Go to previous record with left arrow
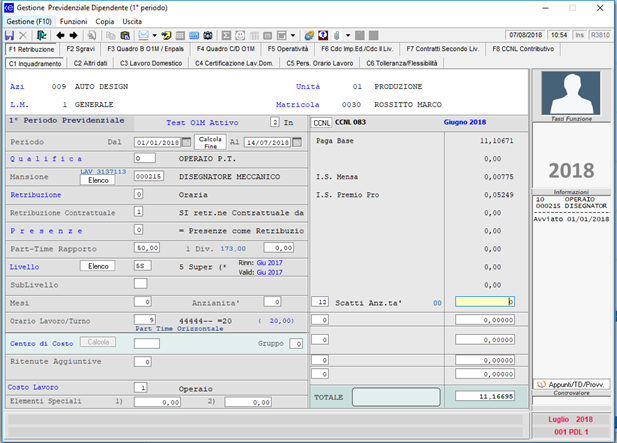 [x=60, y=35]
